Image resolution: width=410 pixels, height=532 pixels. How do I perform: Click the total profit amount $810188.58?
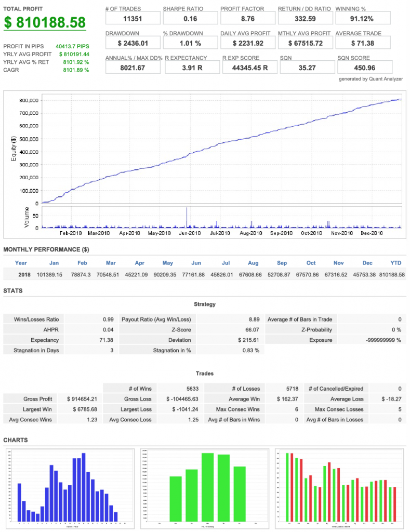[x=45, y=23]
